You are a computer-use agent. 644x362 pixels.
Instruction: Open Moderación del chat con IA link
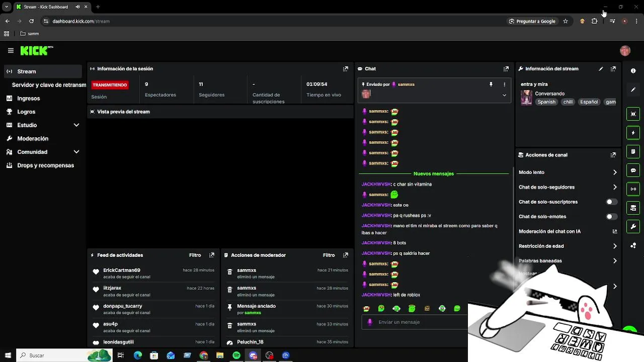click(568, 231)
